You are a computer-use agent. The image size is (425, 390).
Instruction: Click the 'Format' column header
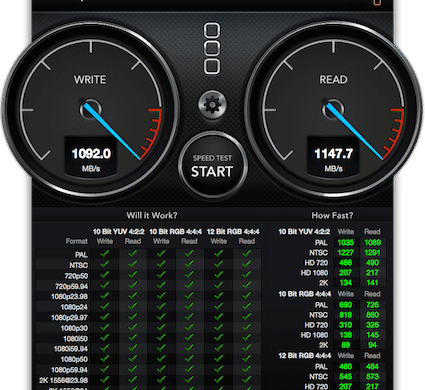77,241
